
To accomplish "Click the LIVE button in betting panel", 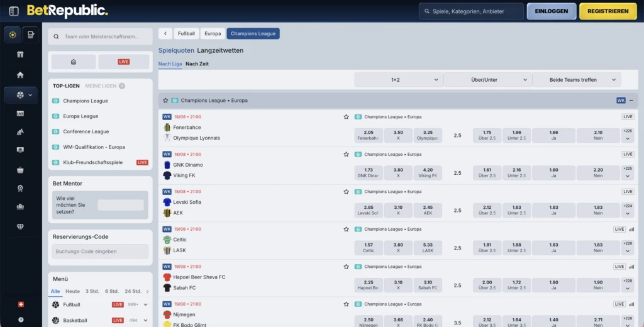I will 124,62.
